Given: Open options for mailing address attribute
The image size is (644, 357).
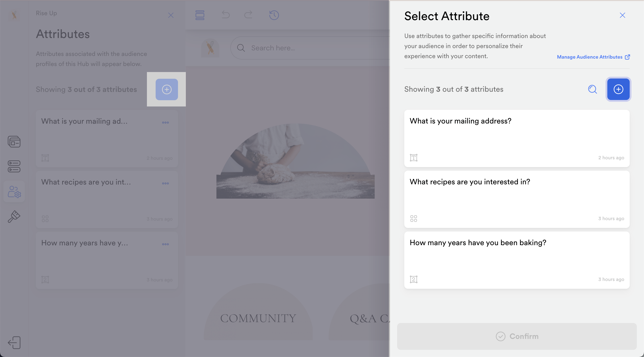Looking at the screenshot, I should (165, 123).
